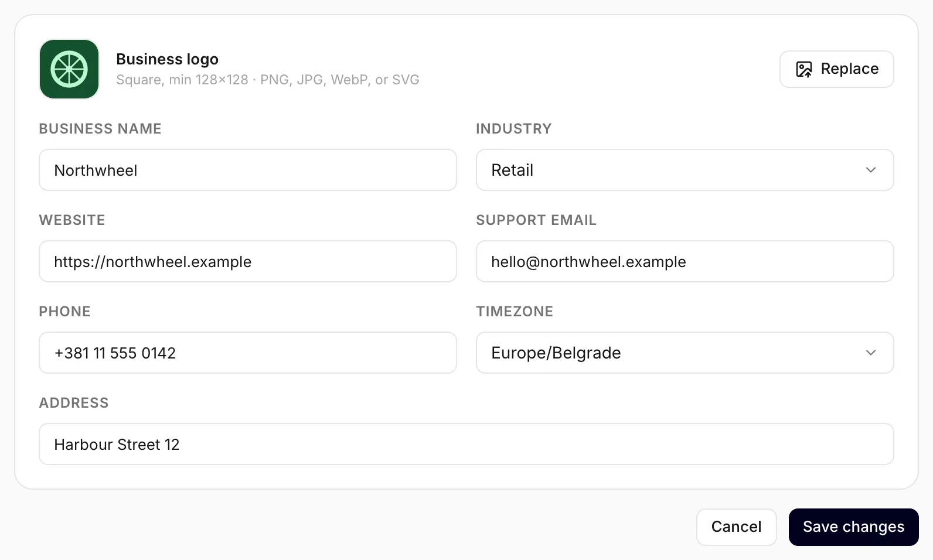The width and height of the screenshot is (933, 560).
Task: Click the 'WEBSITE' label
Action: [72, 220]
